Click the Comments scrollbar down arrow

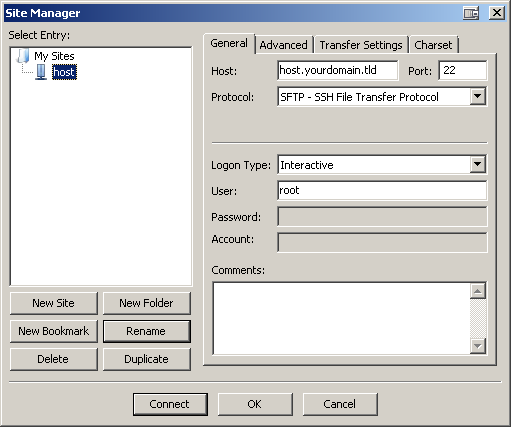point(478,346)
